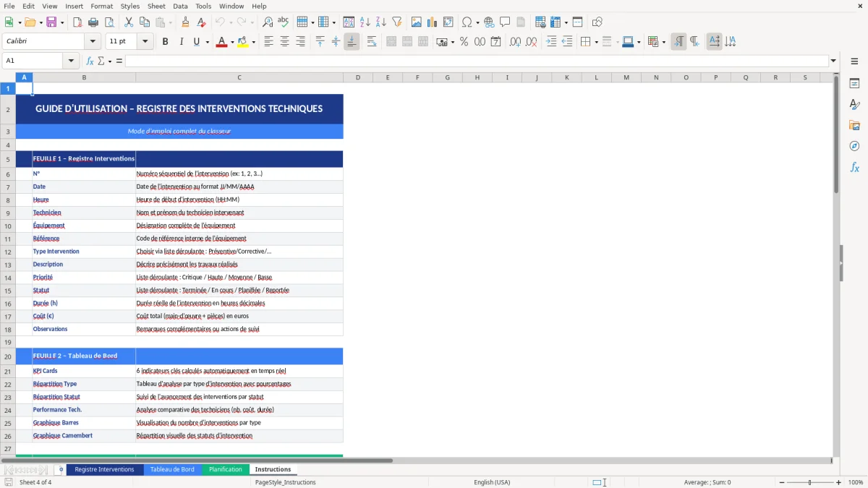Open the Tools menu

(x=203, y=6)
